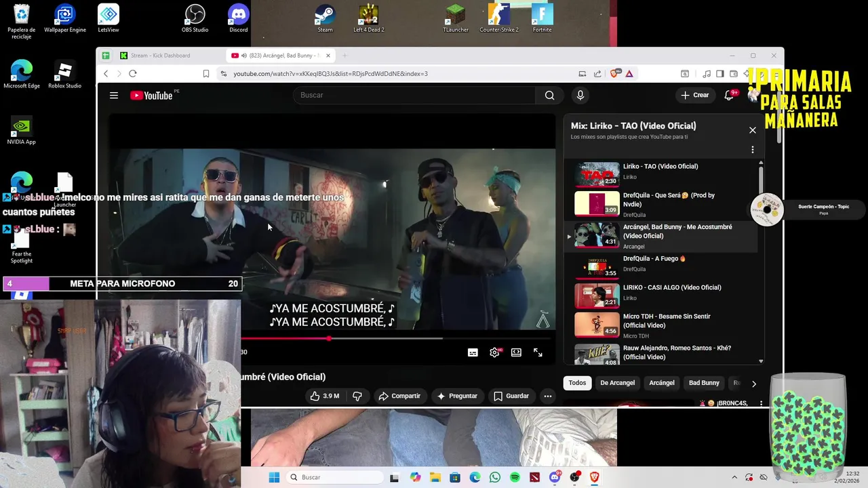Image resolution: width=868 pixels, height=488 pixels.
Task: Open the Brave Shields lion icon
Action: pos(616,74)
